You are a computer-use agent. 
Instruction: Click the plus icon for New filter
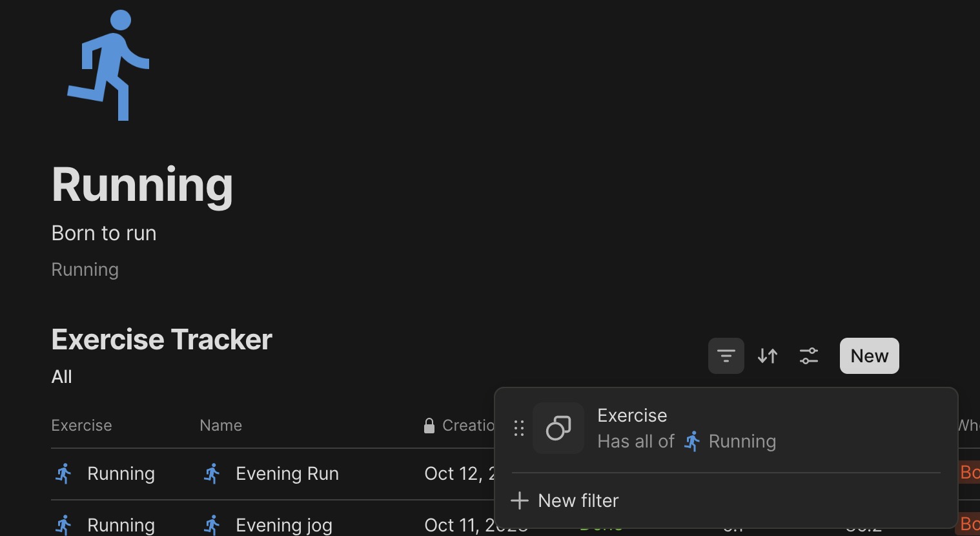point(520,500)
